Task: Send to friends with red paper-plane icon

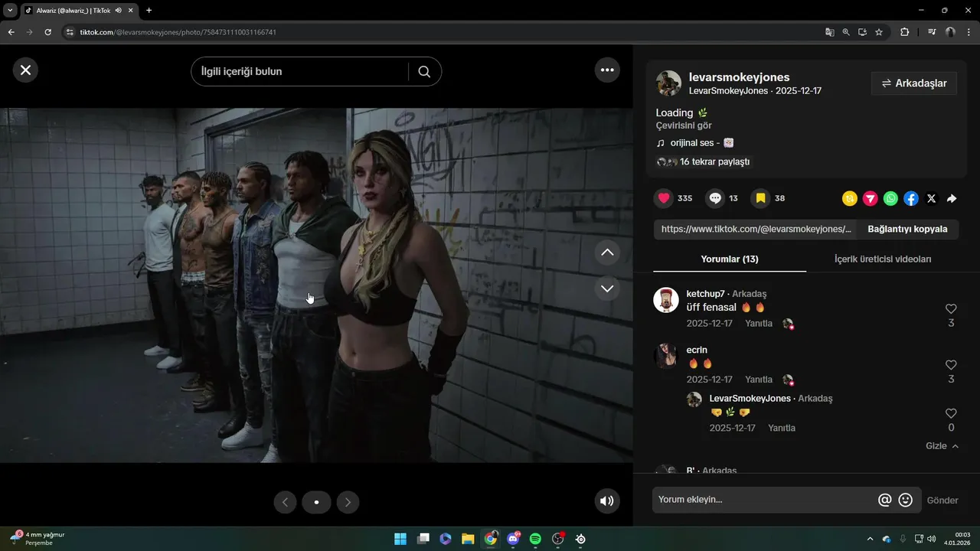Action: tap(871, 198)
